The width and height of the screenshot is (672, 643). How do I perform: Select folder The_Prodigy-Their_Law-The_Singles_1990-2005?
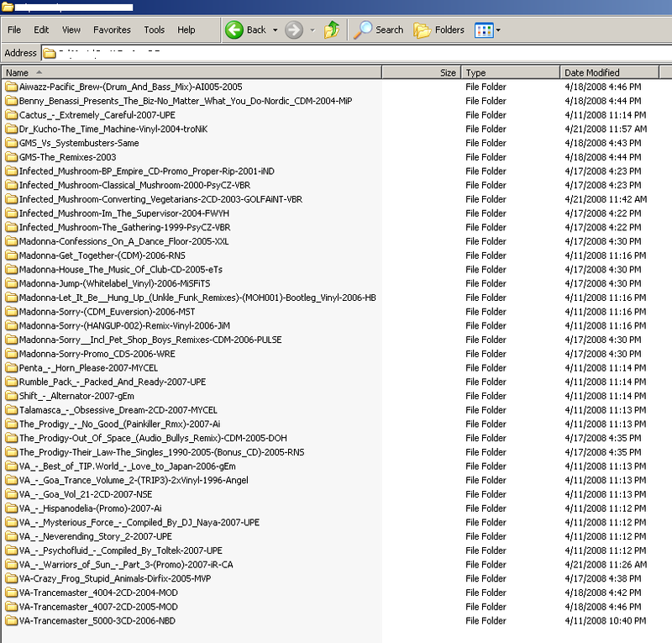click(x=161, y=452)
